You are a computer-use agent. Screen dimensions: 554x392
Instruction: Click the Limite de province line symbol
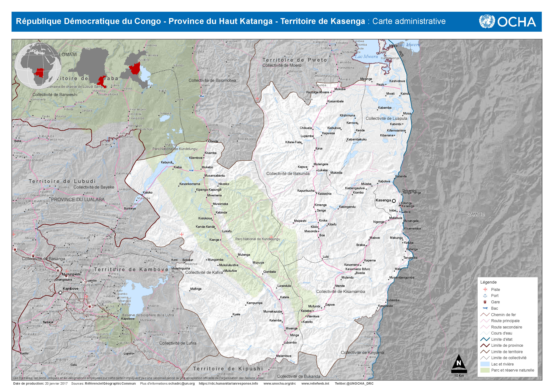485,345
